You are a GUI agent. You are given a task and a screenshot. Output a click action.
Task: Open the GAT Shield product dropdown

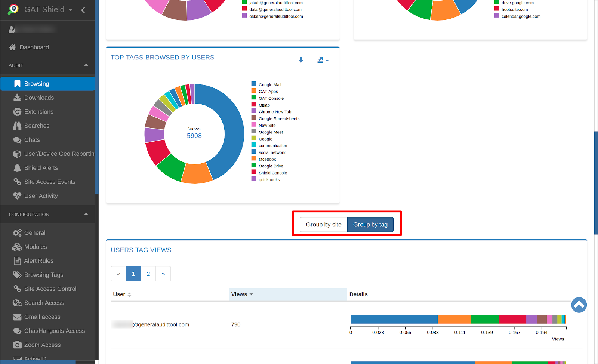[x=48, y=10]
